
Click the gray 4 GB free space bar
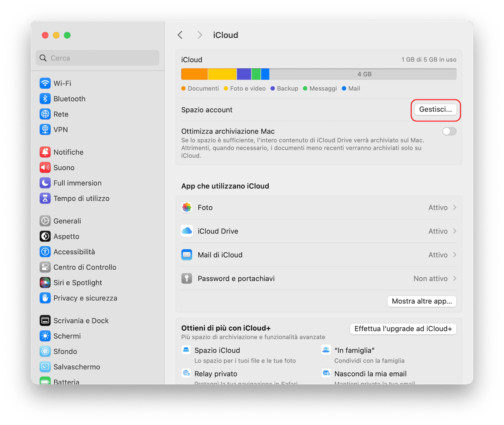coord(363,74)
